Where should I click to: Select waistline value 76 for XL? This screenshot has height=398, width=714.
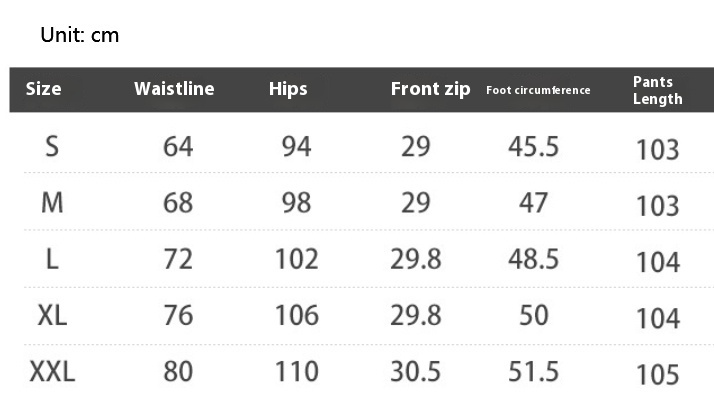coord(178,315)
